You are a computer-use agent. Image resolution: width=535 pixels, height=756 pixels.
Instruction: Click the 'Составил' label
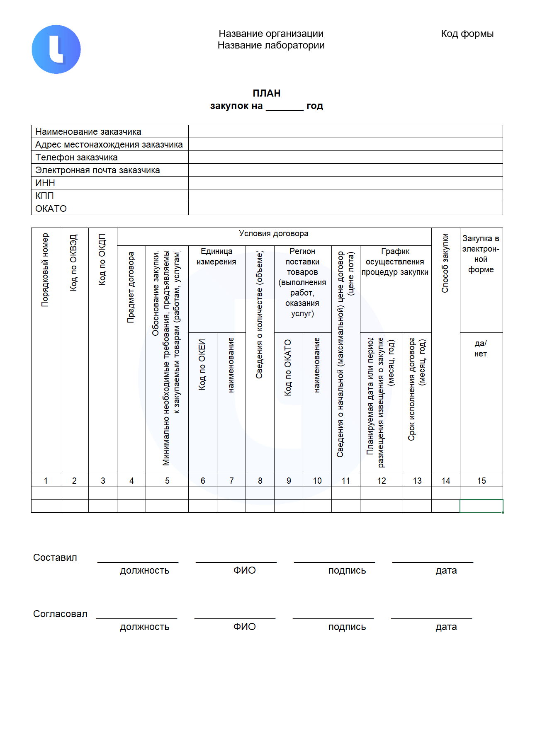pyautogui.click(x=55, y=557)
